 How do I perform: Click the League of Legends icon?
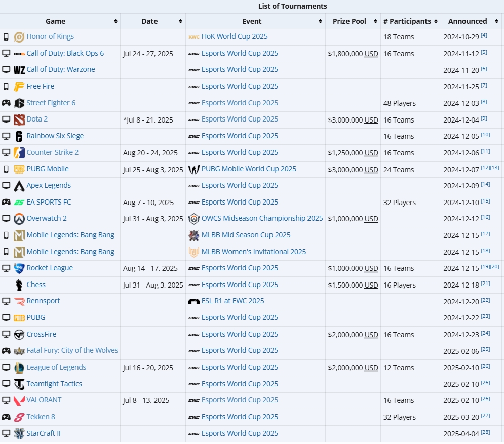coord(19,368)
